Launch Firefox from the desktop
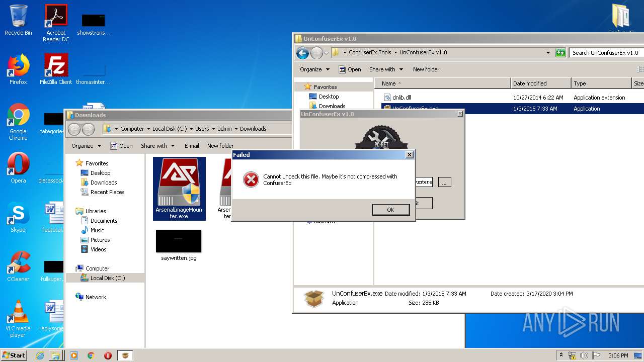The height and width of the screenshot is (362, 644). pos(18,69)
